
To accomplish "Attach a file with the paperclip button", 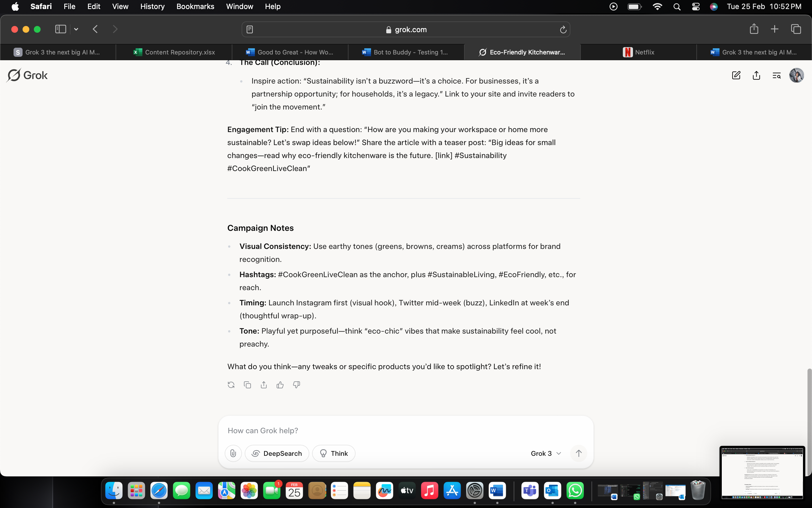I will click(233, 453).
